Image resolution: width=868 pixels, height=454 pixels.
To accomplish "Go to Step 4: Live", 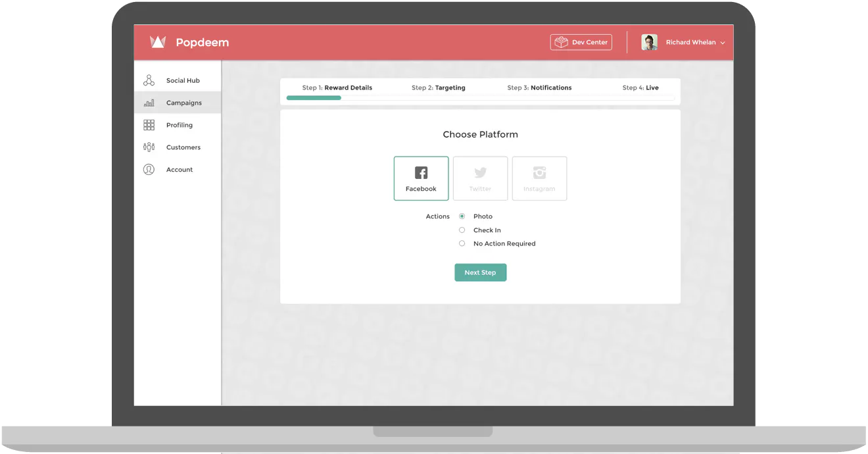I will coord(640,88).
